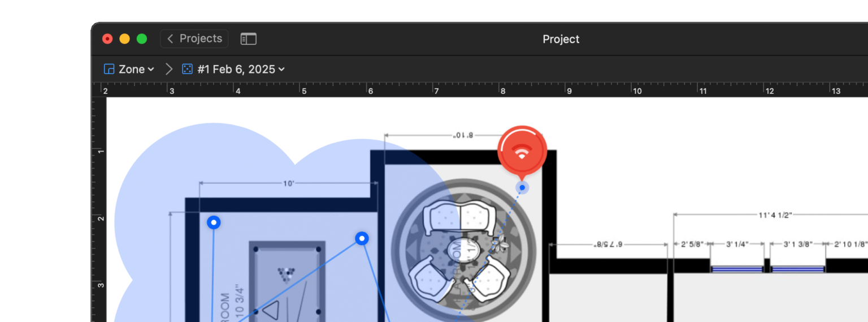Select the survey point at pool room's top-left corner
868x322 pixels.
pos(214,222)
